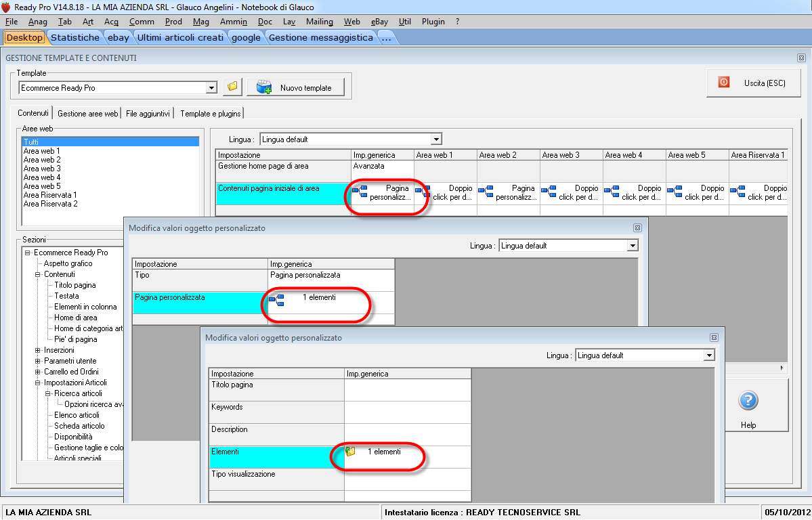Select Area web 3 in list

point(110,169)
